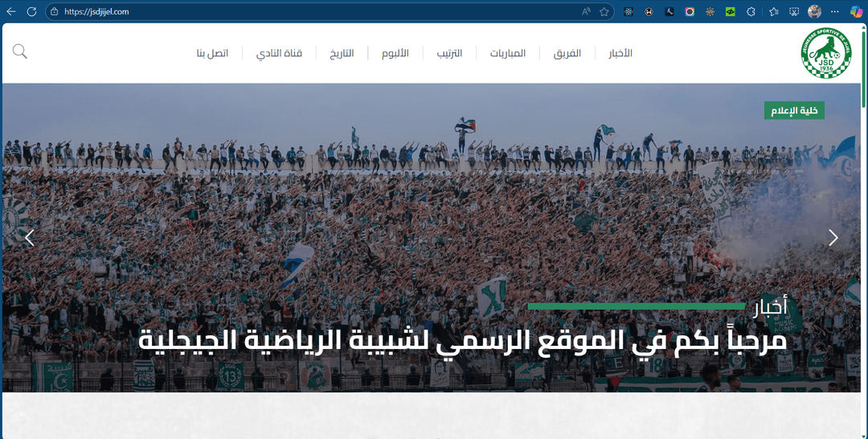Open the site search magnifier
Screen dimensions: 868x439
pyautogui.click(x=20, y=51)
